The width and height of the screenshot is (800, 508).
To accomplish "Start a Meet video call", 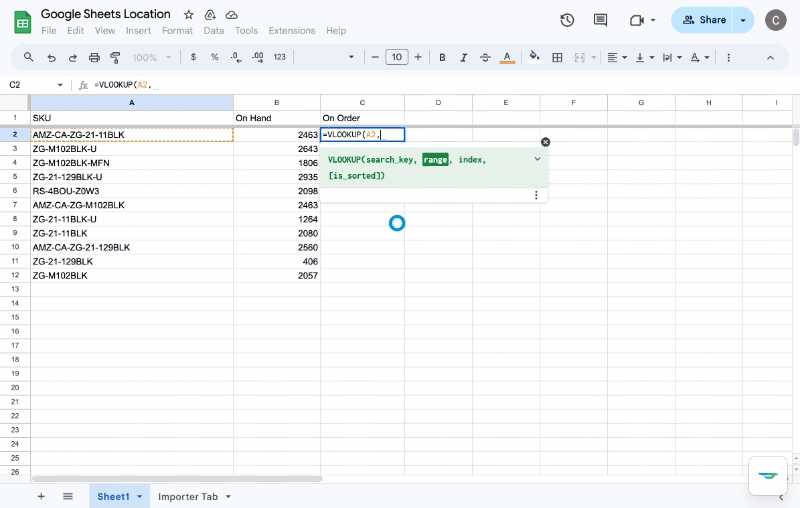I will (637, 20).
